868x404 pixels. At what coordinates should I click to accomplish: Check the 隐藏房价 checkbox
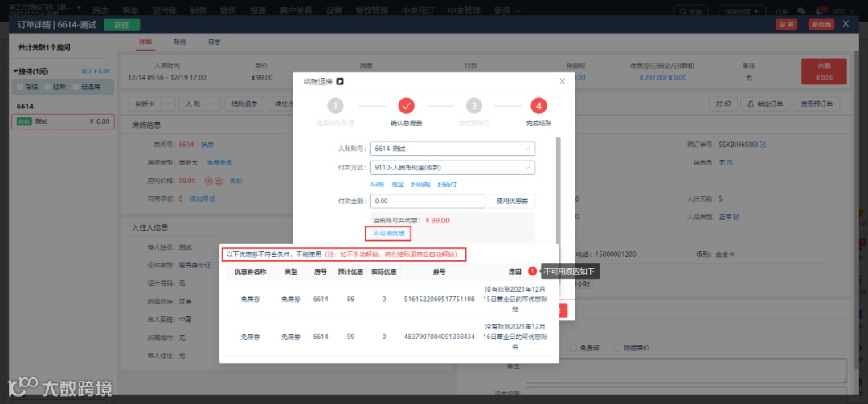click(618, 348)
